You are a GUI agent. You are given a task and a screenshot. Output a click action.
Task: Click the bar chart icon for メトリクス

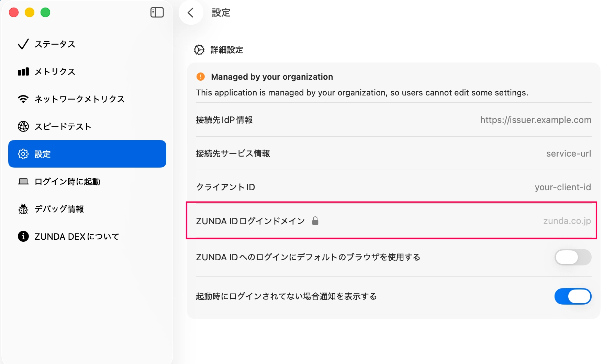click(x=23, y=72)
